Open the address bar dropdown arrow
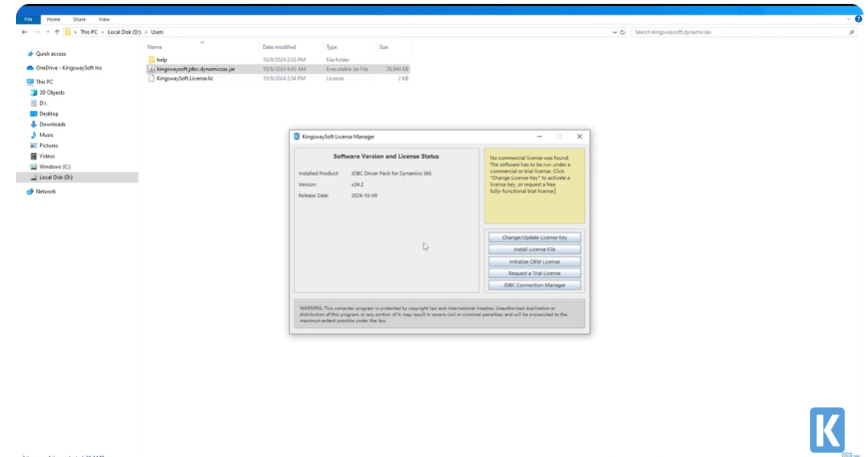The width and height of the screenshot is (868, 457). point(615,32)
